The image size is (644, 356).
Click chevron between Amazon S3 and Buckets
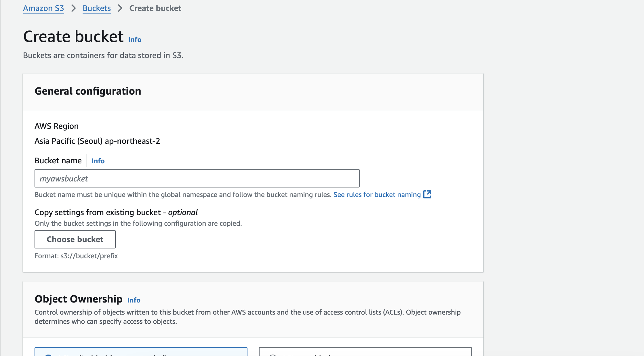pos(73,8)
